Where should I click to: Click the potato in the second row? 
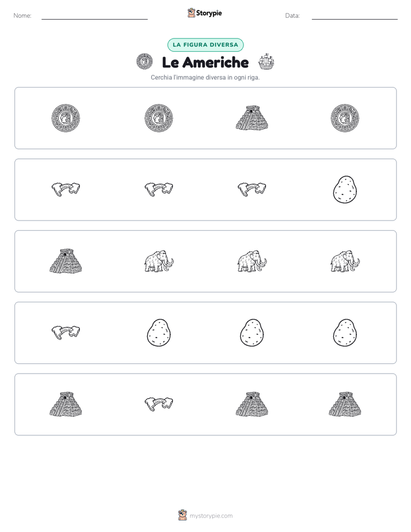click(345, 189)
